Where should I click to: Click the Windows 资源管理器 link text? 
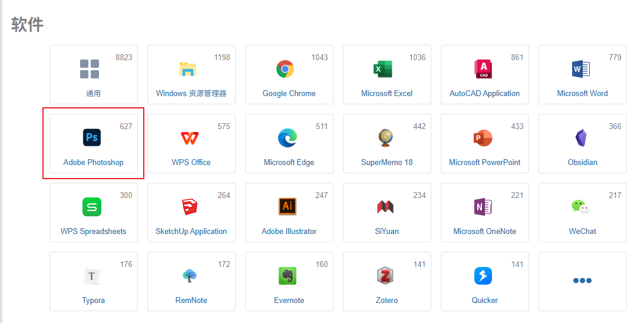pos(191,93)
